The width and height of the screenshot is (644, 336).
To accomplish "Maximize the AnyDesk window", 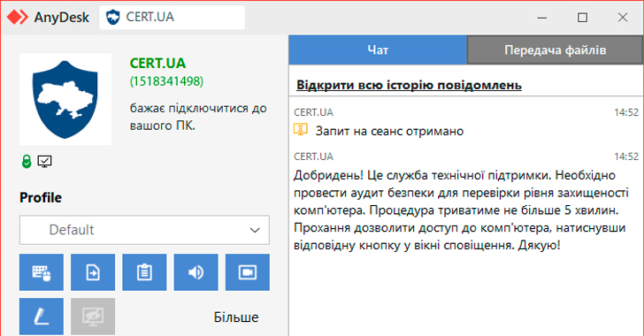I will [582, 18].
